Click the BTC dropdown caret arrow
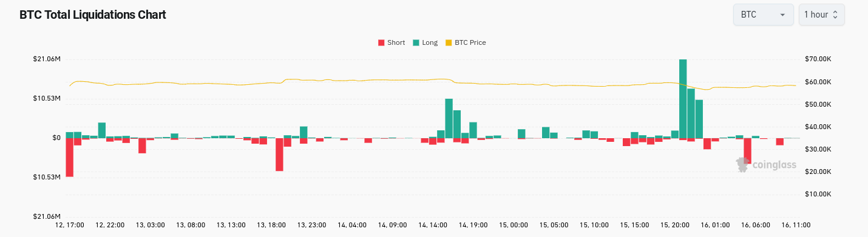 point(782,15)
